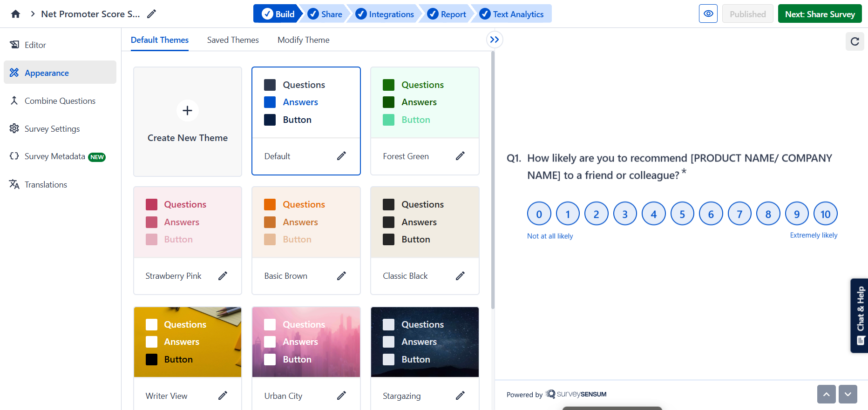Toggle the survey preview eye button
This screenshot has height=410, width=868.
pos(708,14)
